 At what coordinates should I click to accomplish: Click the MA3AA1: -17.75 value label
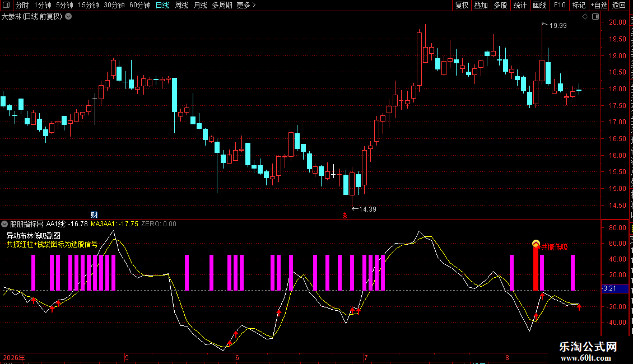coord(115,224)
